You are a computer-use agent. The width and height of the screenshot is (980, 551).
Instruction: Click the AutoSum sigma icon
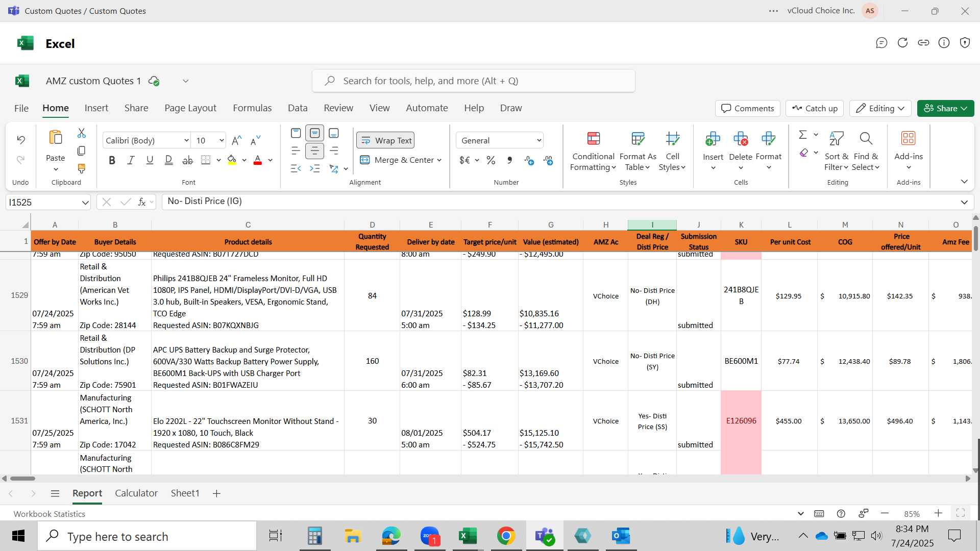803,135
